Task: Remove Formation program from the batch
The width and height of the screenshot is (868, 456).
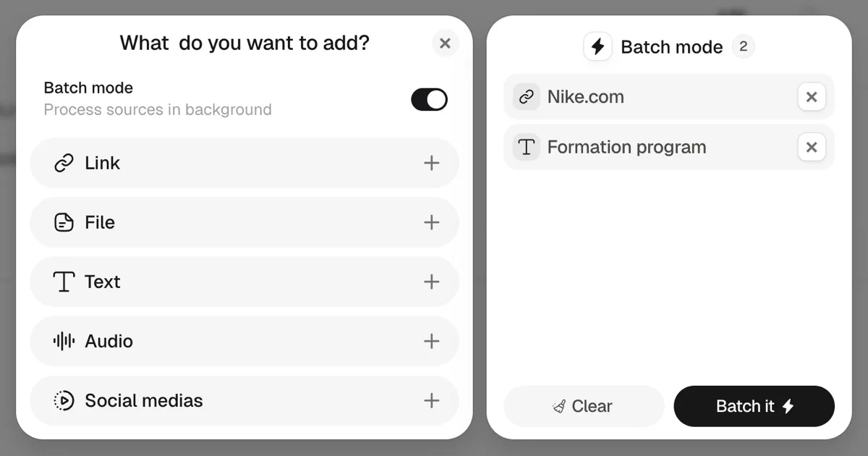Action: coord(812,147)
